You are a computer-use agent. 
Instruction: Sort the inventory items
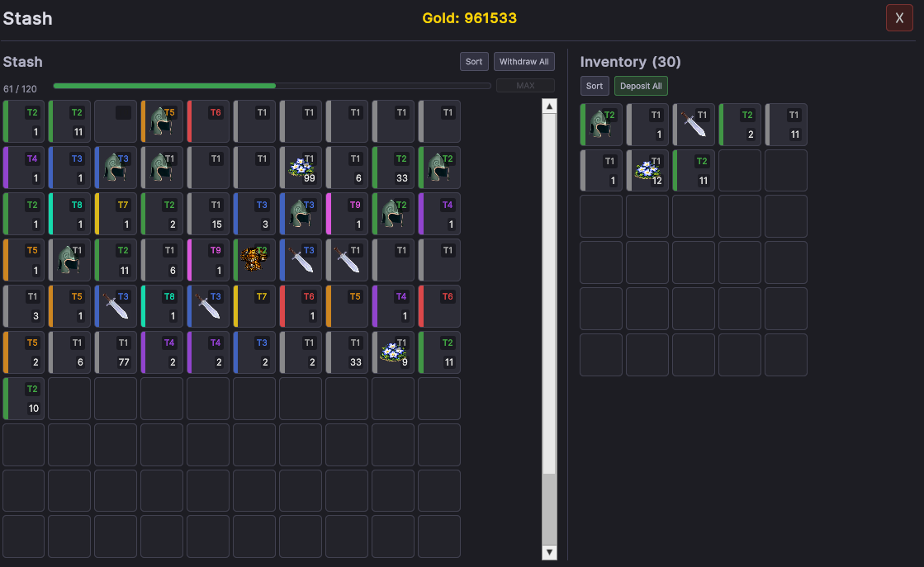595,86
